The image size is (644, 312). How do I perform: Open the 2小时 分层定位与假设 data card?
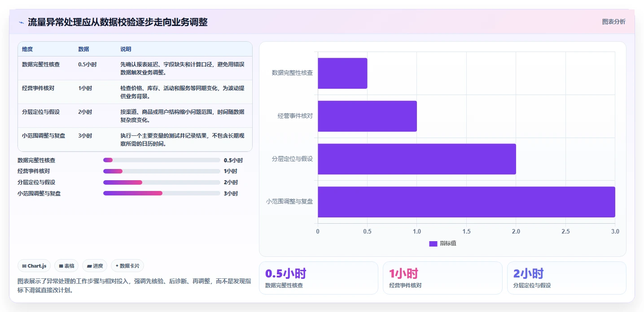click(x=566, y=278)
